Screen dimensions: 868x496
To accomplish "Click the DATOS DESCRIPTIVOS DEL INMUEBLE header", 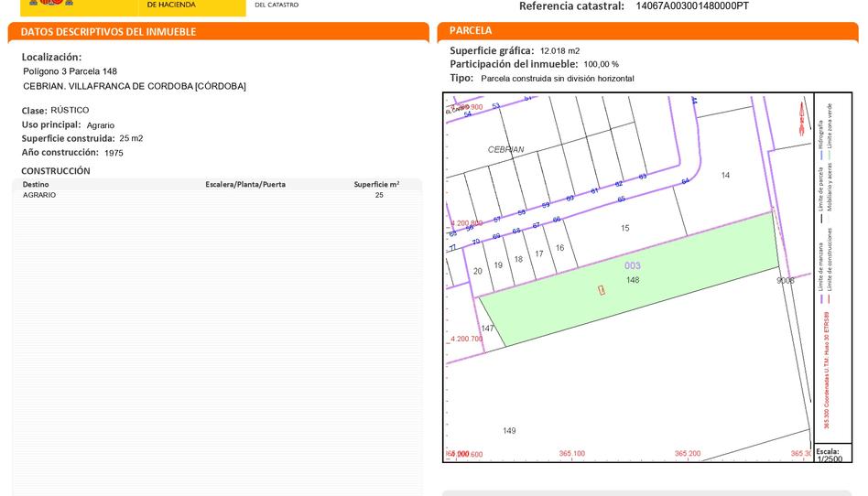I will 108,32.
